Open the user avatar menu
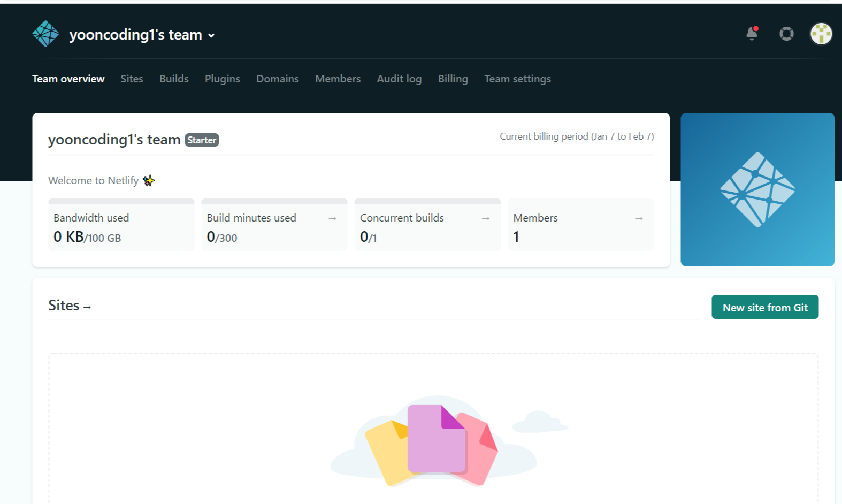Viewport: 842px width, 504px height. [821, 34]
